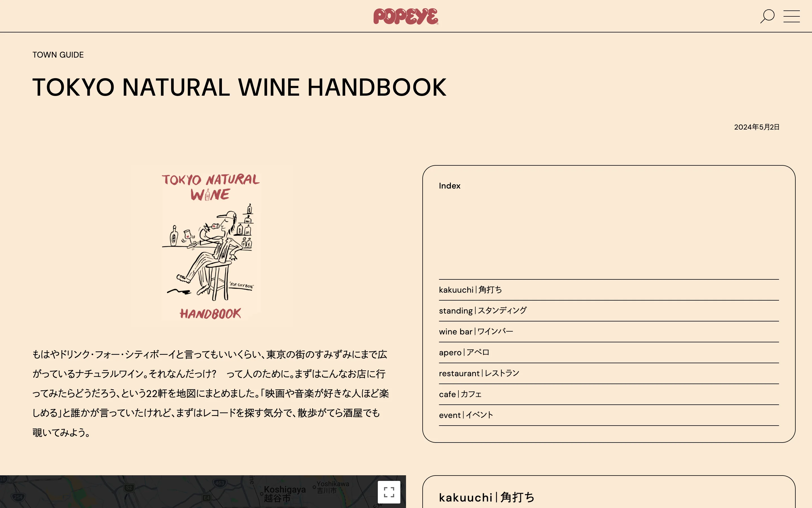
Task: Open the search magnifier icon
Action: [x=767, y=16]
